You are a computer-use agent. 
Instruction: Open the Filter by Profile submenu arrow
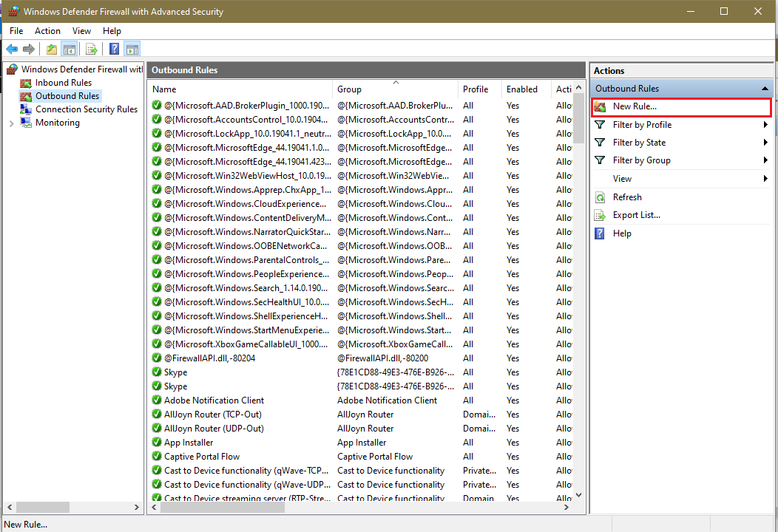765,124
